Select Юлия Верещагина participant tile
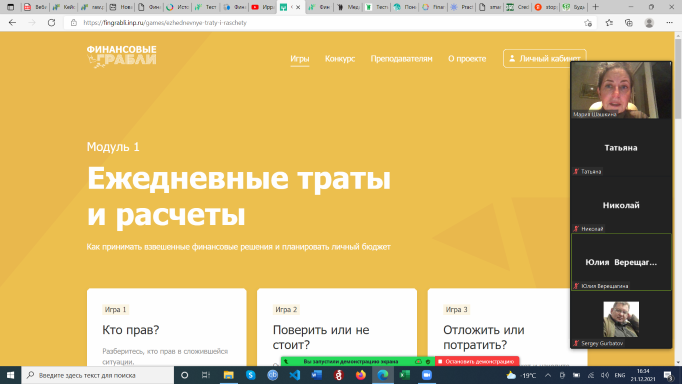Viewport: 682px width, 384px height. click(621, 262)
